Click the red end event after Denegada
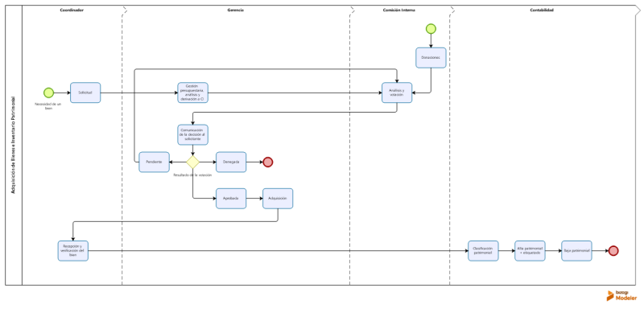Viewport: 644px width, 325px height. tap(268, 162)
